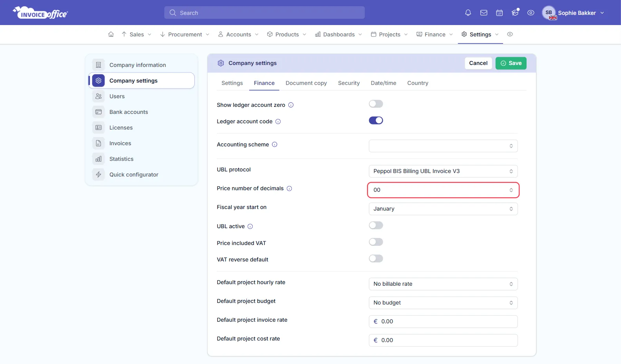Image resolution: width=621 pixels, height=364 pixels.
Task: Open Default project budget dropdown
Action: point(443,303)
